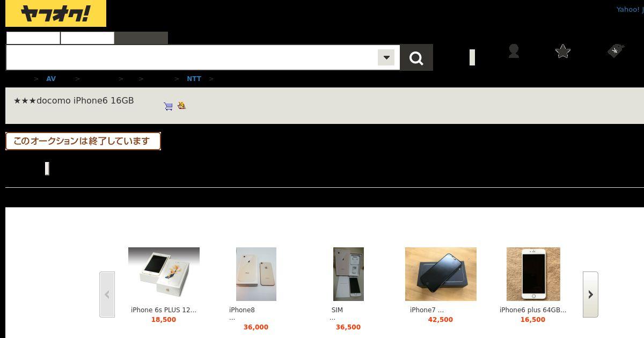Show previous recommended items with left arrow
This screenshot has height=338, width=644.
[107, 295]
